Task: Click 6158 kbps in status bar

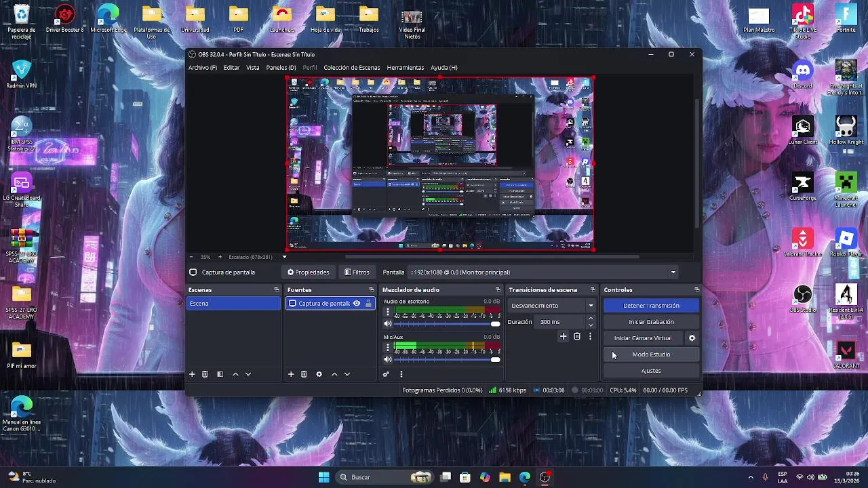Action: [x=508, y=390]
